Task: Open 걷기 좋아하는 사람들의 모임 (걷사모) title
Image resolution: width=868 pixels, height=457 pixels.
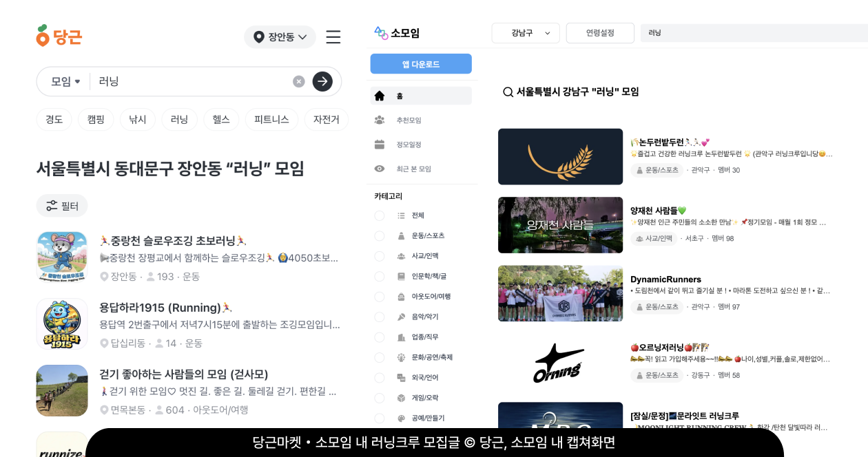Action: tap(184, 374)
